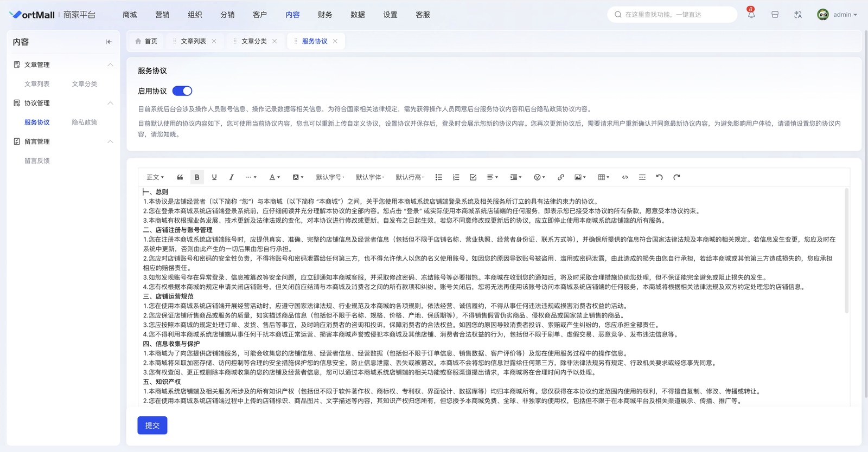The height and width of the screenshot is (452, 868).
Task: Open the notification bell with 8 alerts
Action: click(x=751, y=15)
